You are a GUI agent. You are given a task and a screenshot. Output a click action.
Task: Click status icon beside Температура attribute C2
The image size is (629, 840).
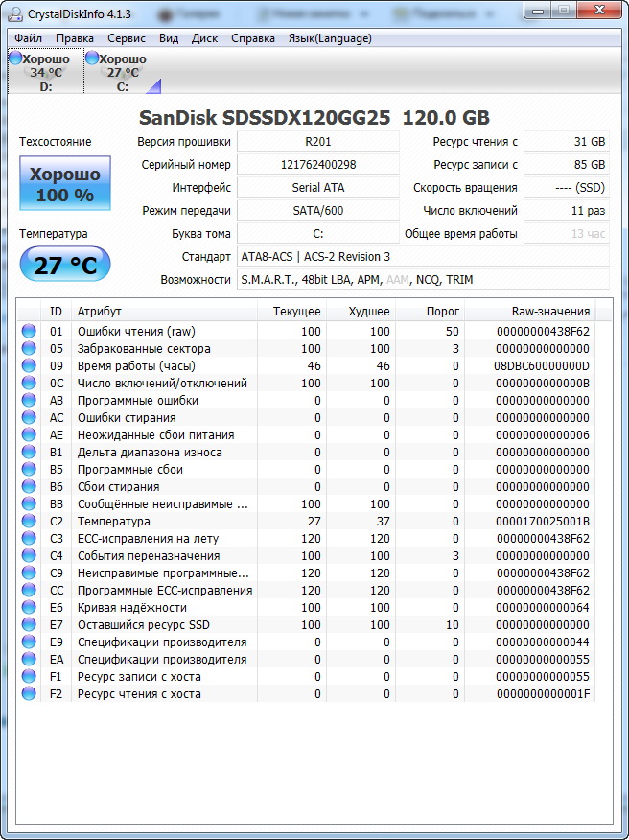click(x=29, y=522)
